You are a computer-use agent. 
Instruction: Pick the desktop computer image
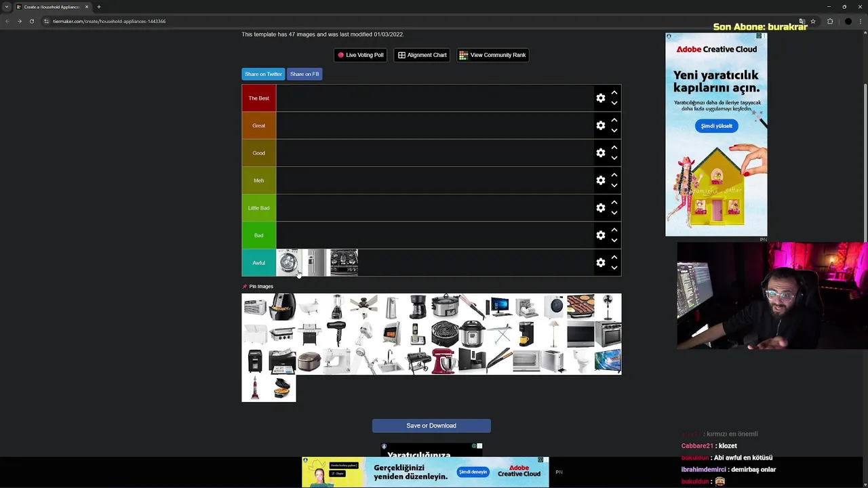(x=499, y=307)
